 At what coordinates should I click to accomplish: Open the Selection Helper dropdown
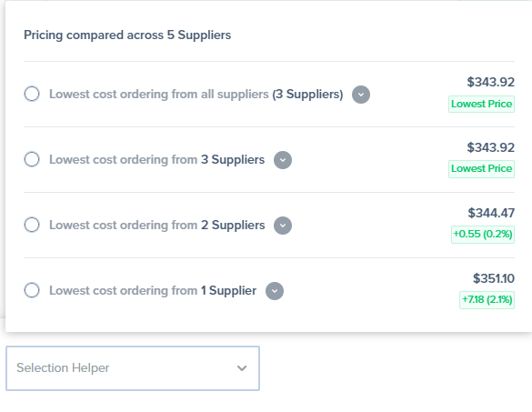click(133, 368)
